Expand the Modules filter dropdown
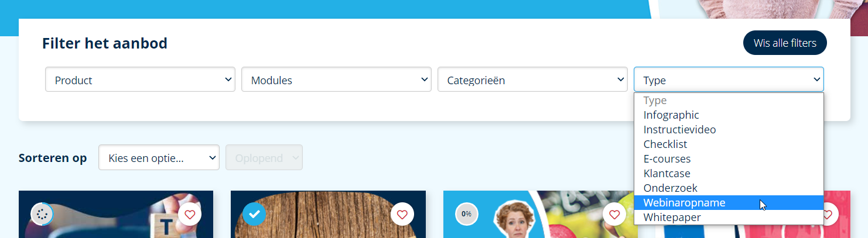The width and height of the screenshot is (868, 238). pyautogui.click(x=336, y=80)
